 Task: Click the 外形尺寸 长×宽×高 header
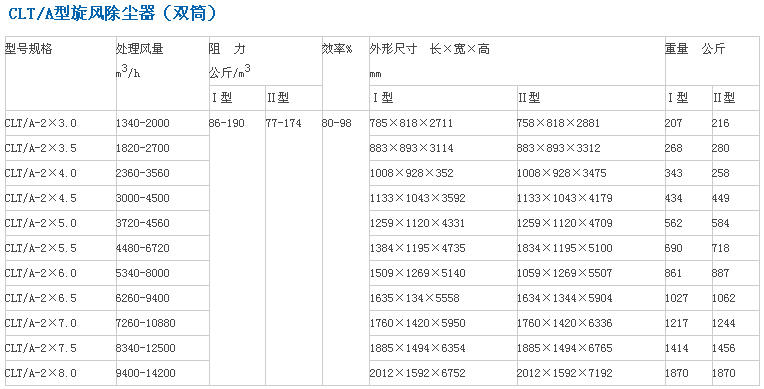pos(429,49)
